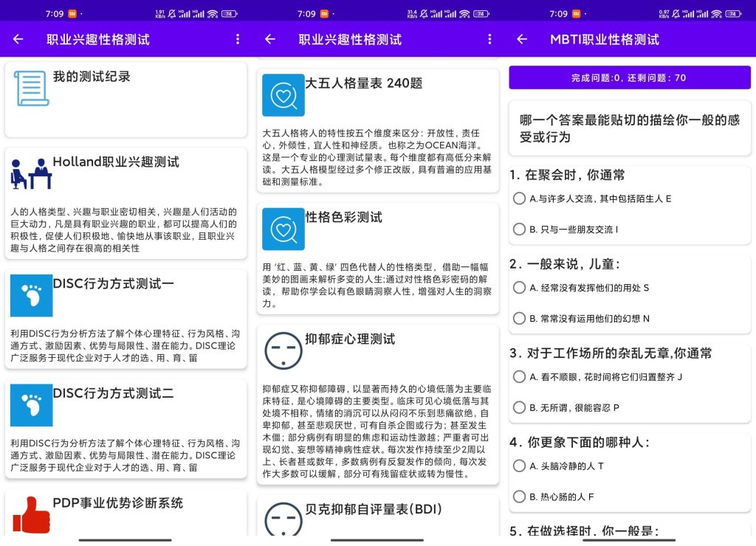This screenshot has width=756, height=546.
Task: Tap question text 2. 一般来说,儿童:
Action: click(x=565, y=264)
